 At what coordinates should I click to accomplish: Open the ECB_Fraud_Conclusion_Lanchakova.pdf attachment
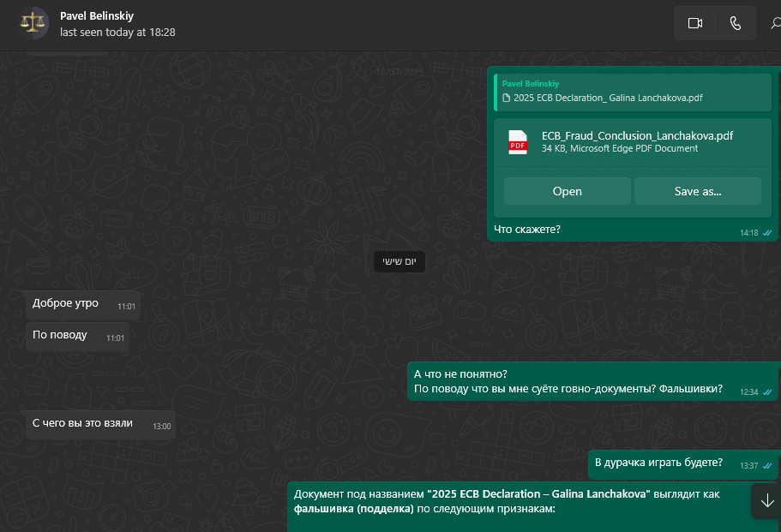(567, 191)
